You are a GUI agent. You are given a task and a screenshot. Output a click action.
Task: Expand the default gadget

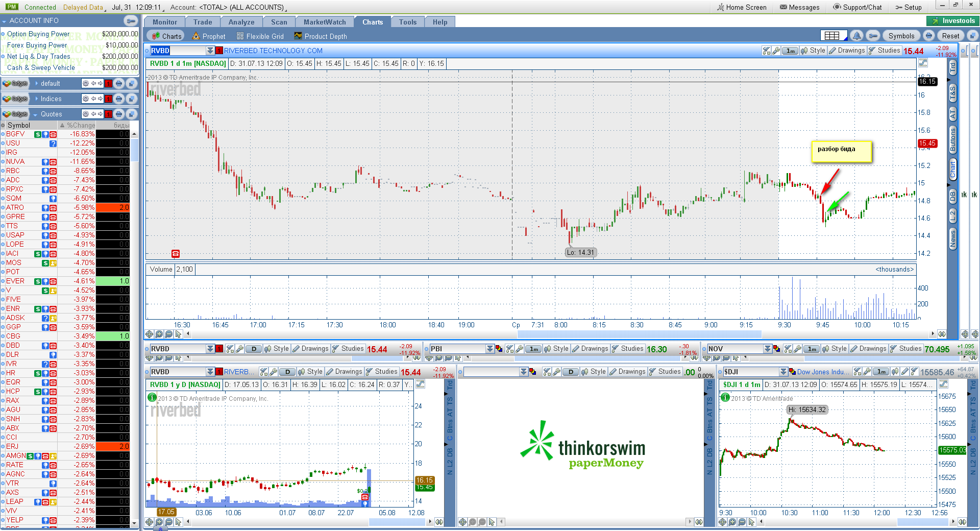pyautogui.click(x=37, y=83)
